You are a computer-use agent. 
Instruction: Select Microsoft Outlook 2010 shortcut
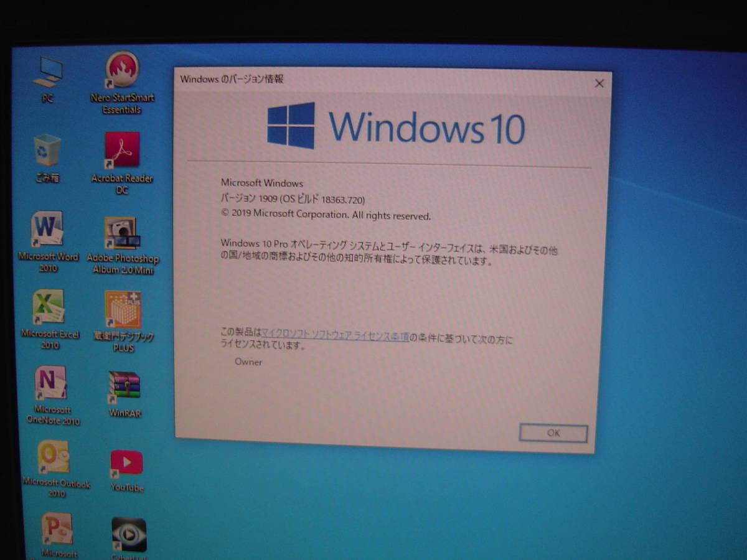56,469
